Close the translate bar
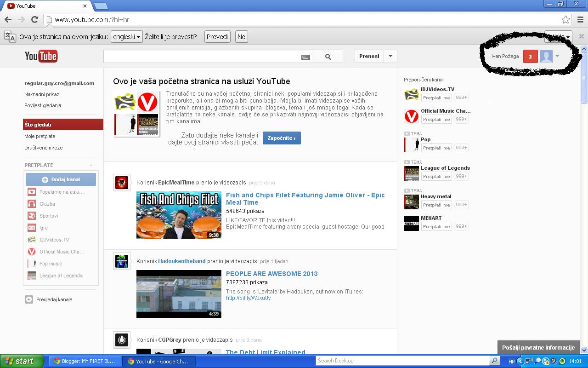This screenshot has height=368, width=588. point(581,36)
